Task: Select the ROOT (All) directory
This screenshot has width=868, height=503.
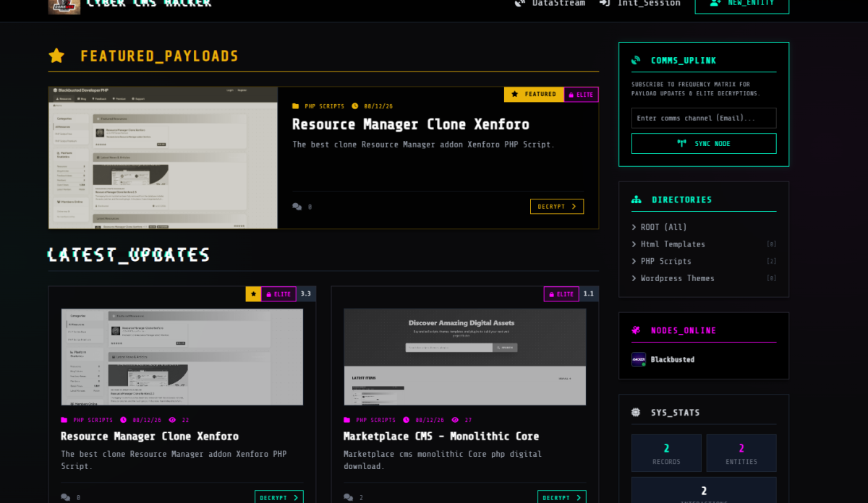Action: 664,227
